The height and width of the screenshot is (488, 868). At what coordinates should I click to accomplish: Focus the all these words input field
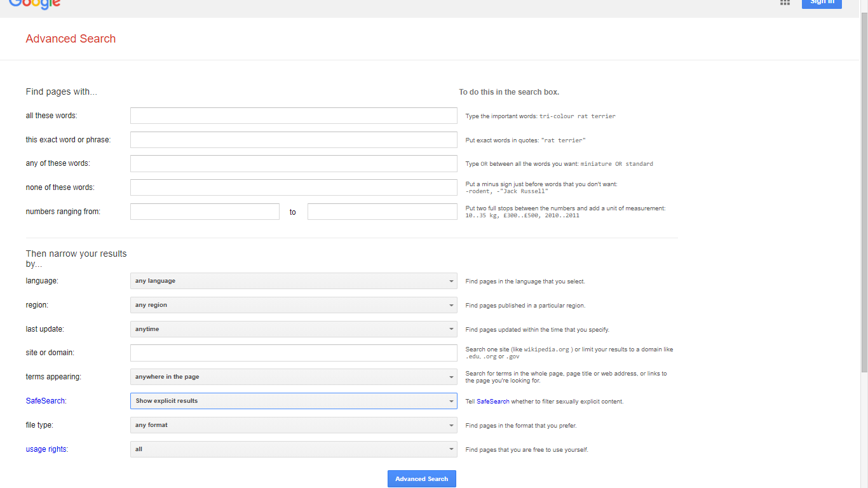pos(294,116)
